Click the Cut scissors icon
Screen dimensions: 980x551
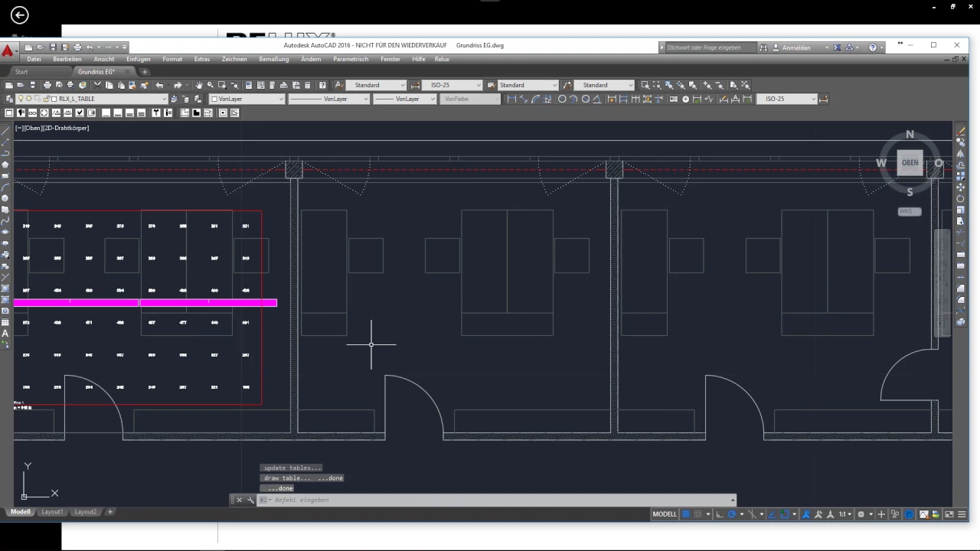point(98,85)
